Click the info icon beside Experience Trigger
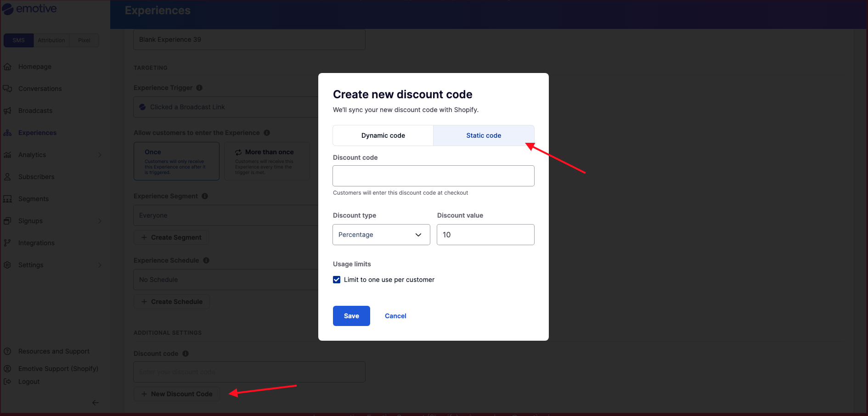Screen dimensions: 868x416 pyautogui.click(x=199, y=88)
